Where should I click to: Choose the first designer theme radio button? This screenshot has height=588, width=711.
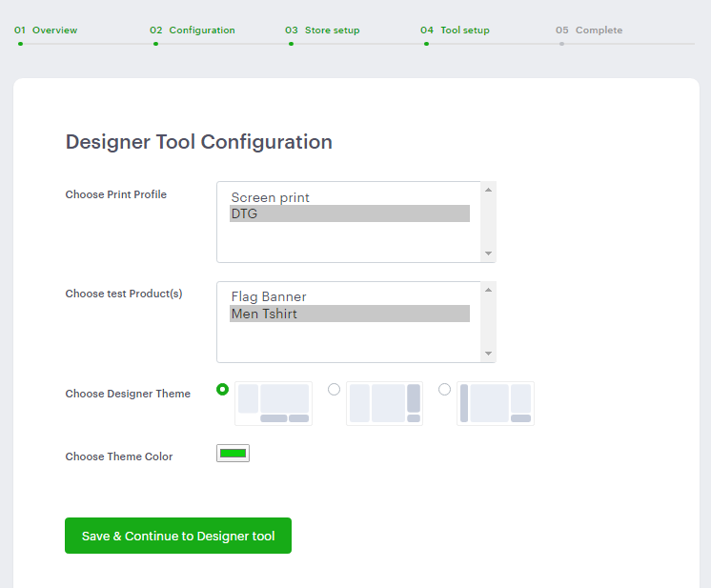point(223,389)
